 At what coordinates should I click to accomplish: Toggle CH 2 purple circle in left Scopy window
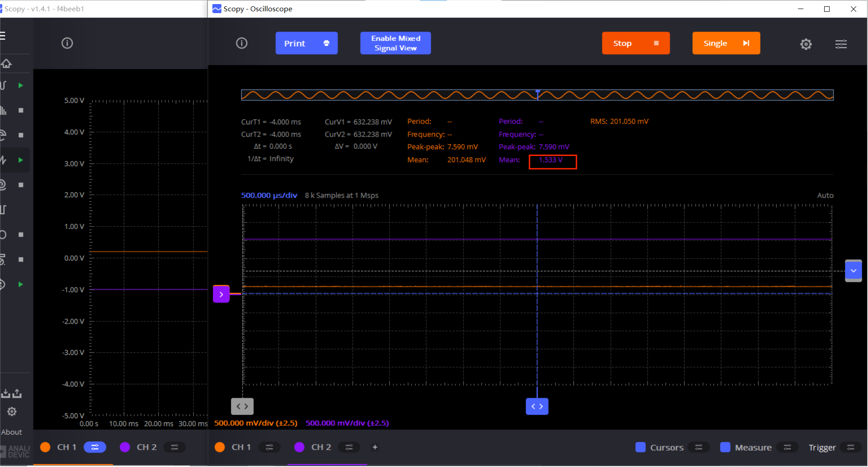[x=125, y=447]
